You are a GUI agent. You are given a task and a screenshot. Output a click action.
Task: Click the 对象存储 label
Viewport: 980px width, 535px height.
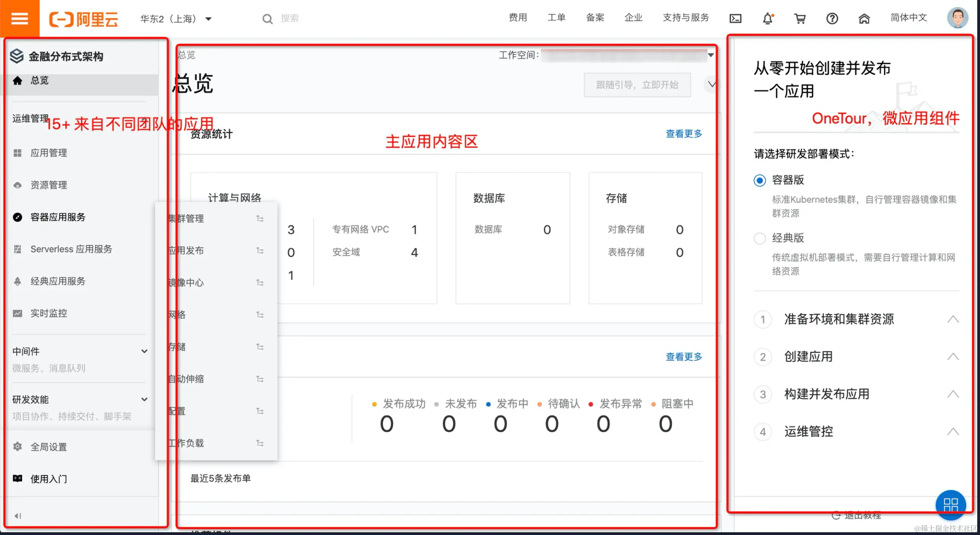[626, 230]
